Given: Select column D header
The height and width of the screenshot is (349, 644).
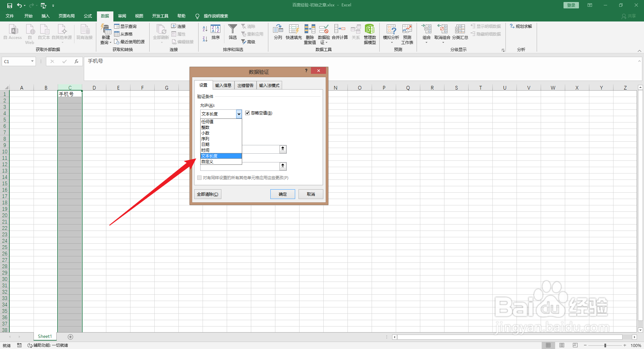Looking at the screenshot, I should [94, 88].
